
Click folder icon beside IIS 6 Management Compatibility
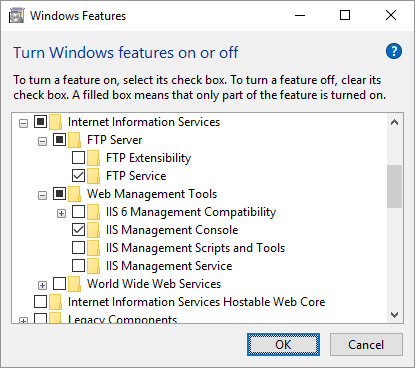pyautogui.click(x=94, y=212)
